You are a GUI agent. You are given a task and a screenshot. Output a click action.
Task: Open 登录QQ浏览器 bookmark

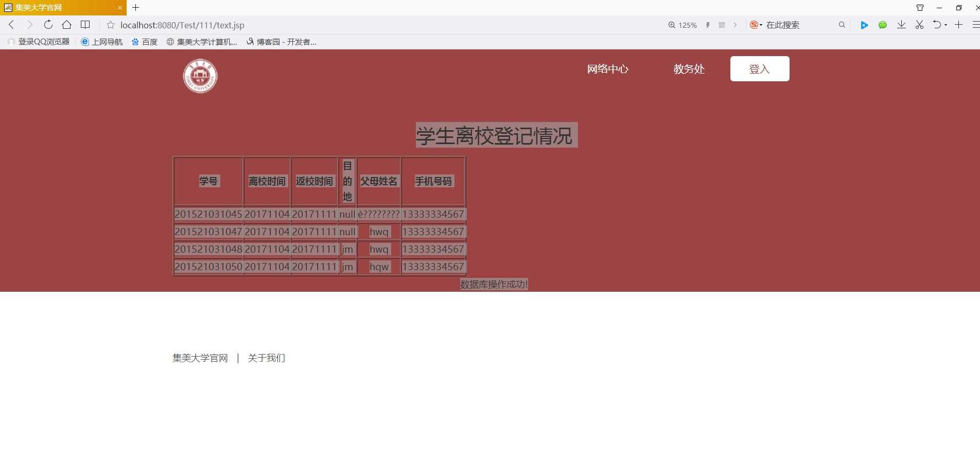tap(39, 42)
